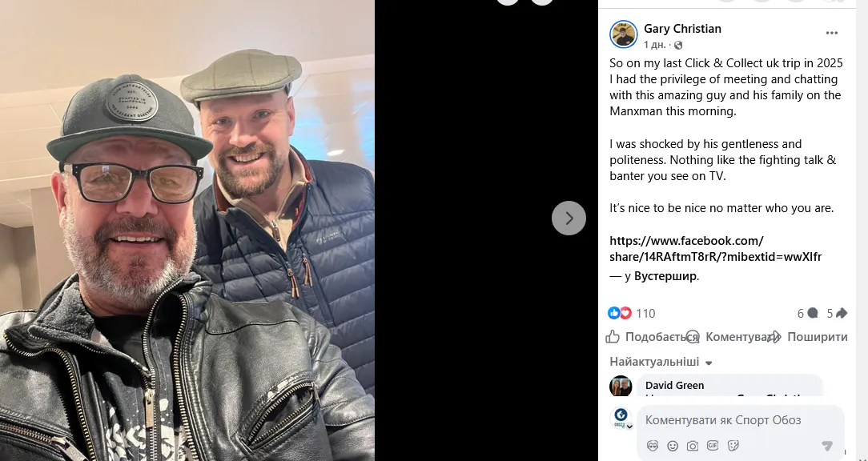Attach a photo using the camera icon
This screenshot has width=868, height=461.
tap(693, 446)
